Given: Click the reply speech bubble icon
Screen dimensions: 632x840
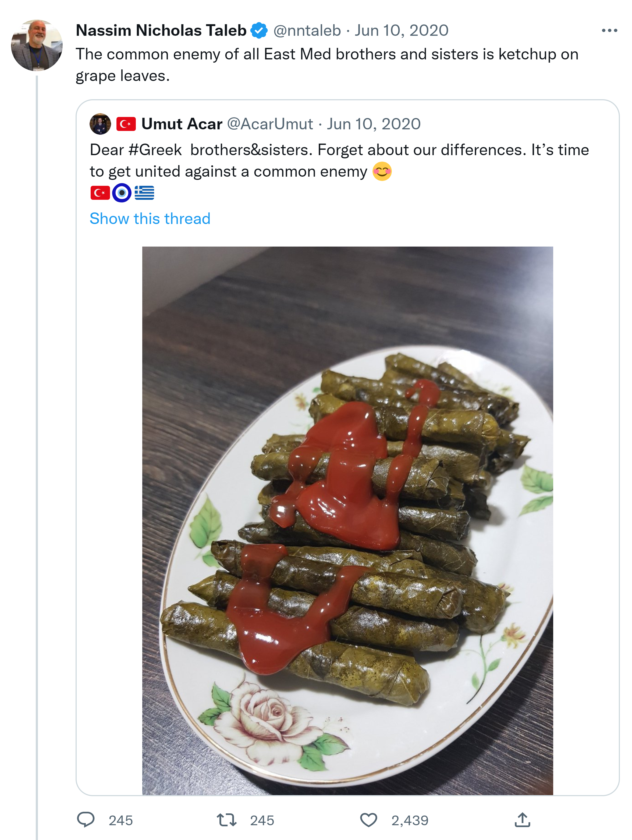Looking at the screenshot, I should [86, 820].
